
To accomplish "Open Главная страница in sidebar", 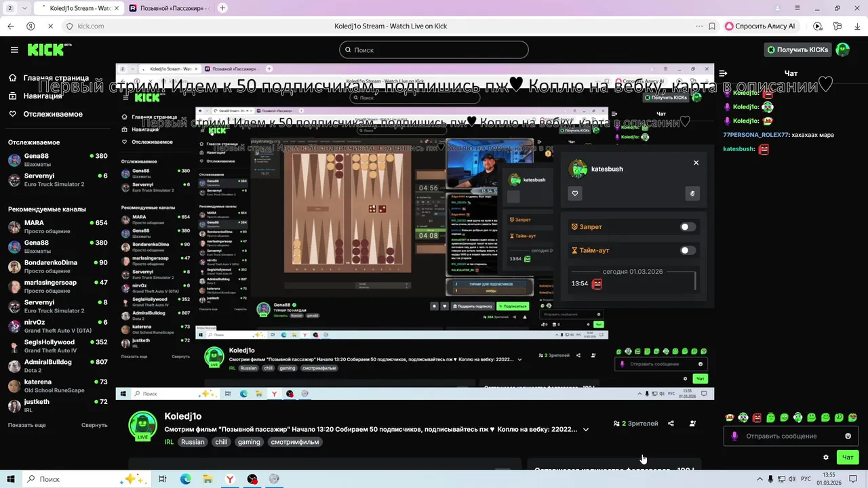I will [x=49, y=78].
